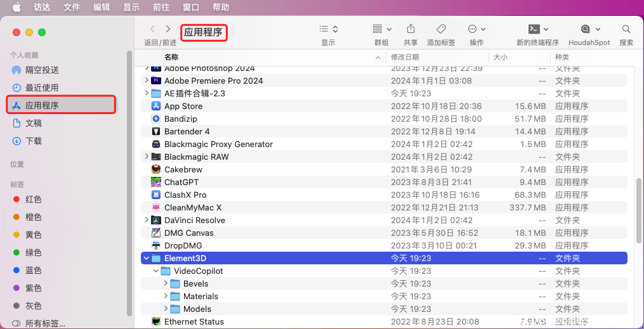Select the Purple (紫色) tag
The width and height of the screenshot is (644, 329).
click(27, 288)
